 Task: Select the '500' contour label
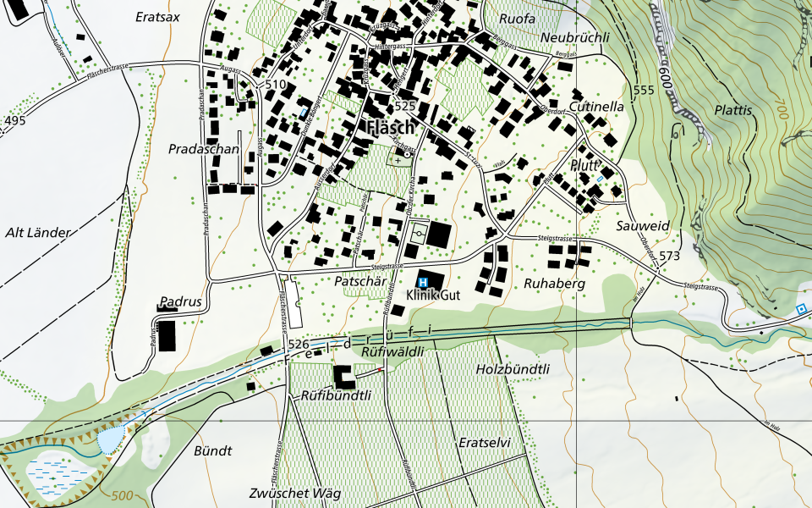(122, 495)
